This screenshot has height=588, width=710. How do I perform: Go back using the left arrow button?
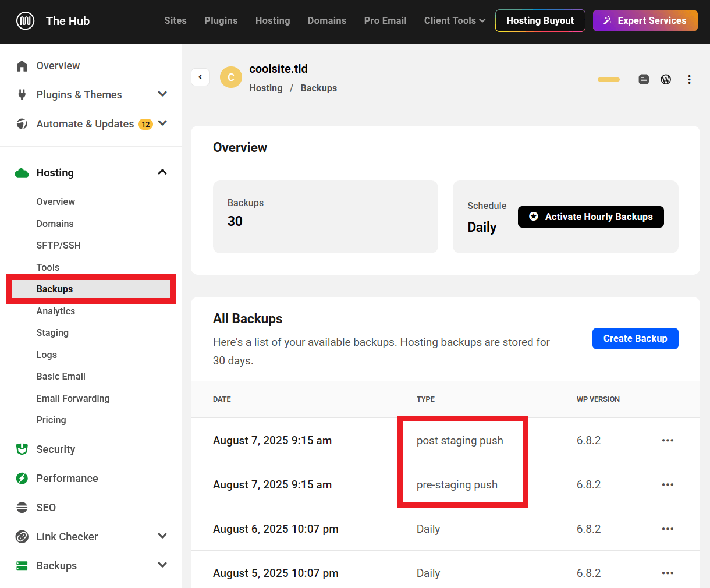(x=200, y=77)
